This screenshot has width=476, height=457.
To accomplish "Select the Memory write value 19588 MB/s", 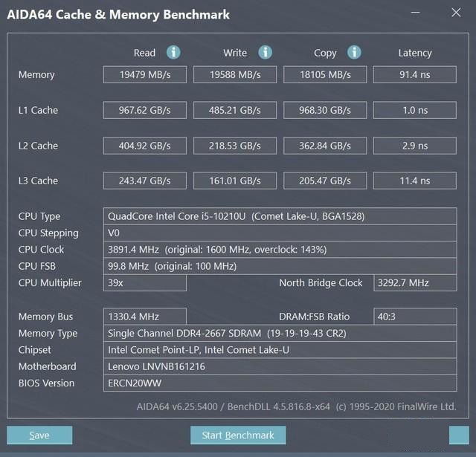I will click(x=235, y=74).
